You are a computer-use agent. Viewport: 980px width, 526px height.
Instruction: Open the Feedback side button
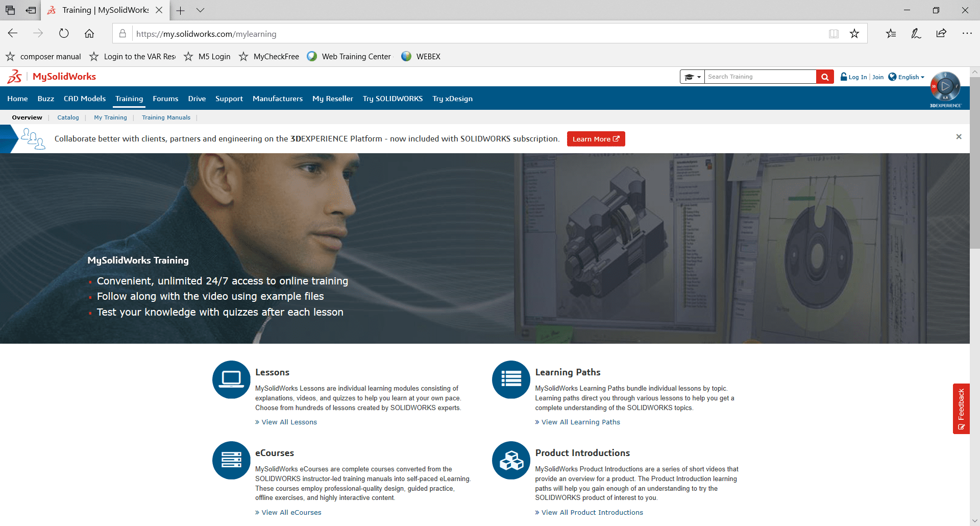pyautogui.click(x=961, y=409)
